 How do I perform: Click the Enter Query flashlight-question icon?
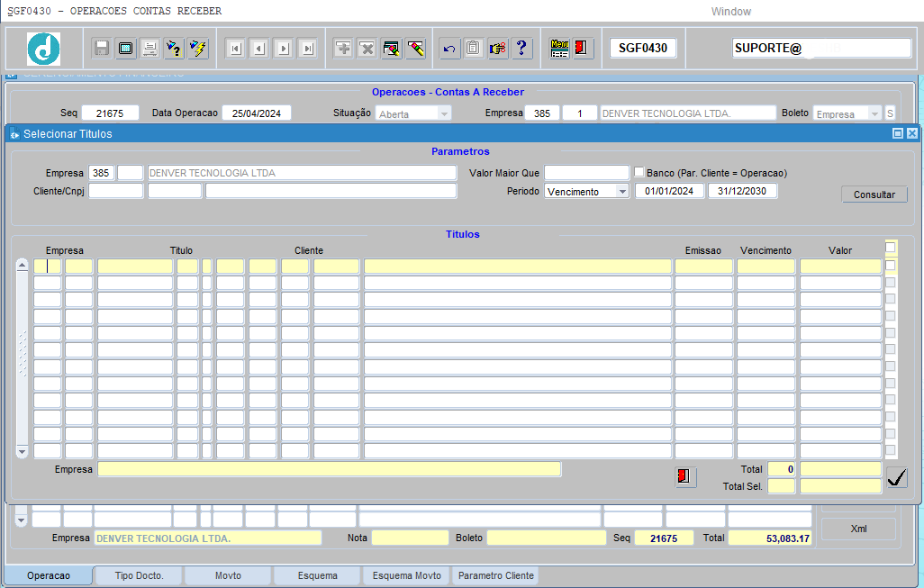point(174,48)
